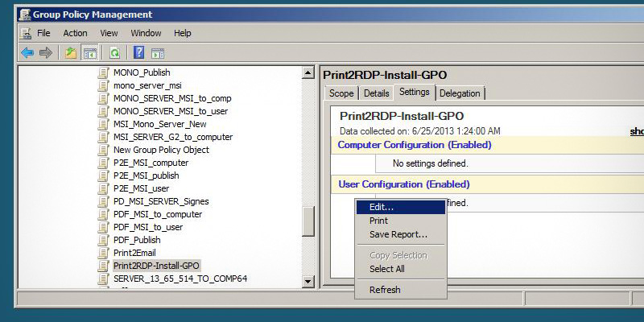Click the scroll icon beside Print2Email
This screenshot has height=322, width=644.
coord(103,253)
